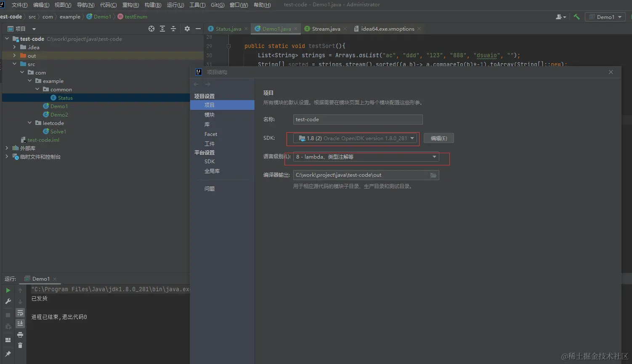Viewport: 632px width, 364px height.
Task: Open the 文件(F) menu
Action: 19,5
